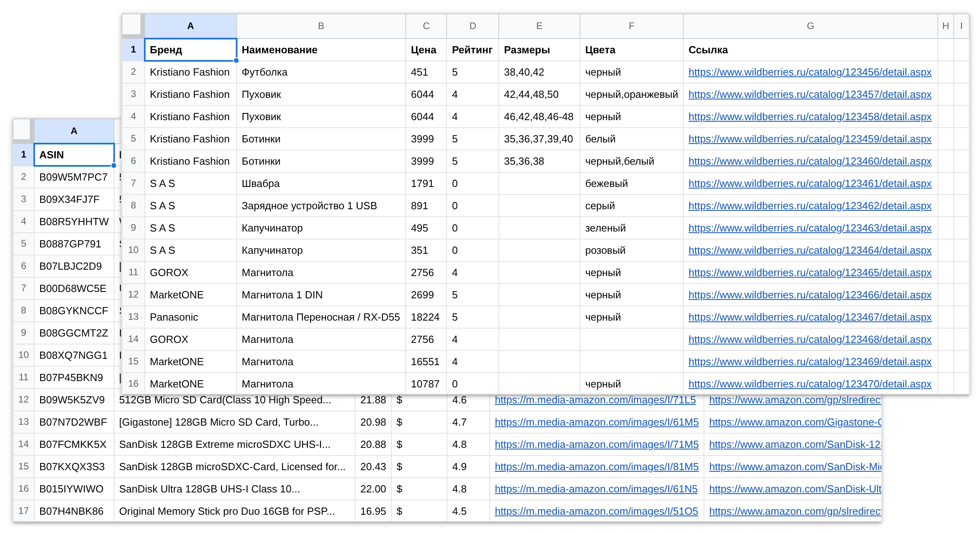Select column B header in front sheet
Screen dimensions: 980x533
(321, 26)
